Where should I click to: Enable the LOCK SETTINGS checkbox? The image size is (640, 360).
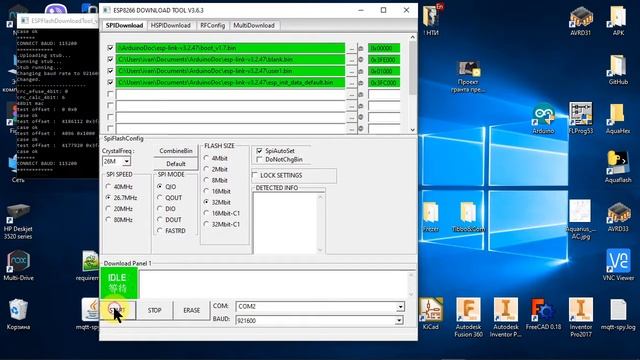[x=255, y=175]
